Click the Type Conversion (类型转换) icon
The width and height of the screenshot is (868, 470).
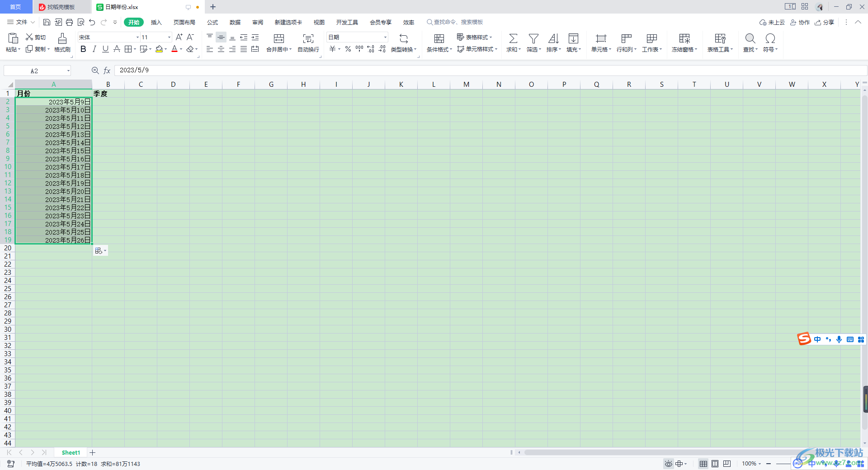(x=404, y=38)
